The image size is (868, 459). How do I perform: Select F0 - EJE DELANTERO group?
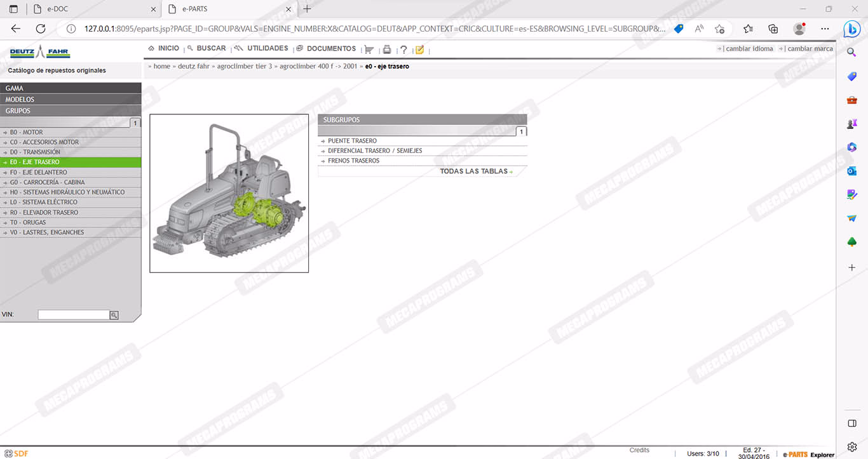pos(71,172)
